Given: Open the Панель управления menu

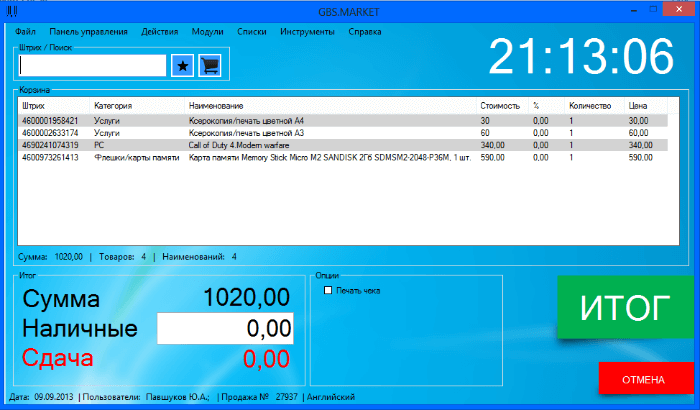Looking at the screenshot, I should coord(88,32).
